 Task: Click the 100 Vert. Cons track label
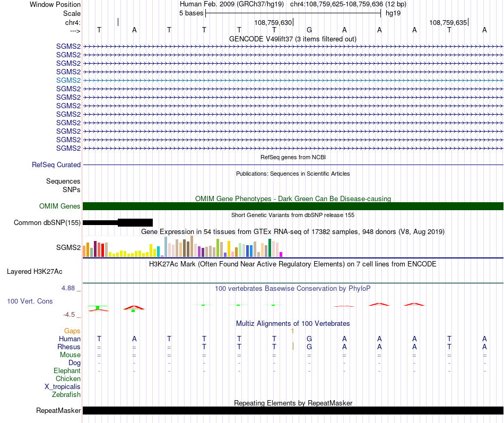coord(30,301)
